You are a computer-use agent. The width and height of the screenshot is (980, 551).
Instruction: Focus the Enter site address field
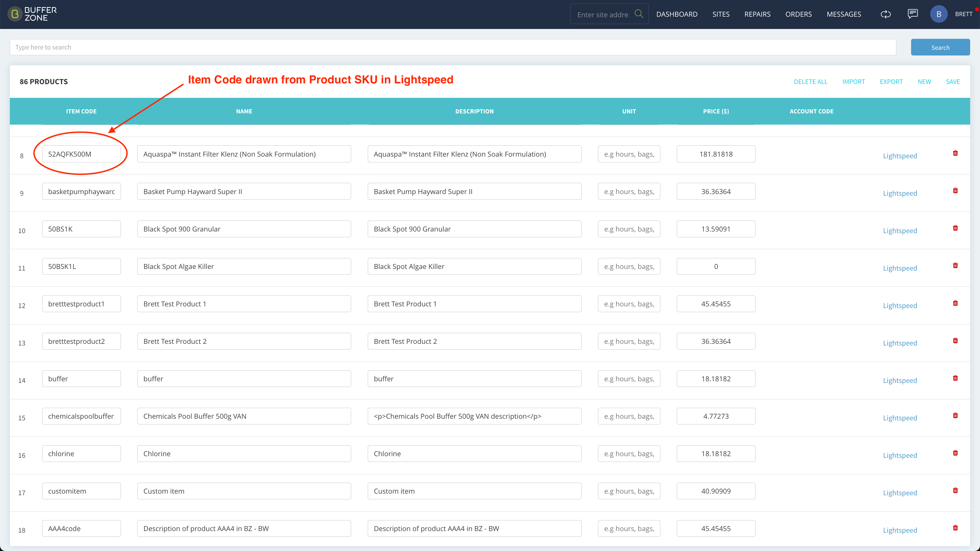603,14
